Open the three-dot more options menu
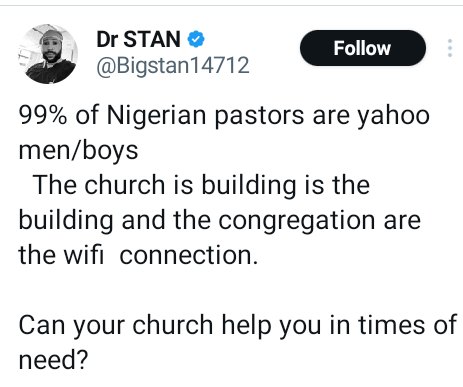 coord(450,48)
